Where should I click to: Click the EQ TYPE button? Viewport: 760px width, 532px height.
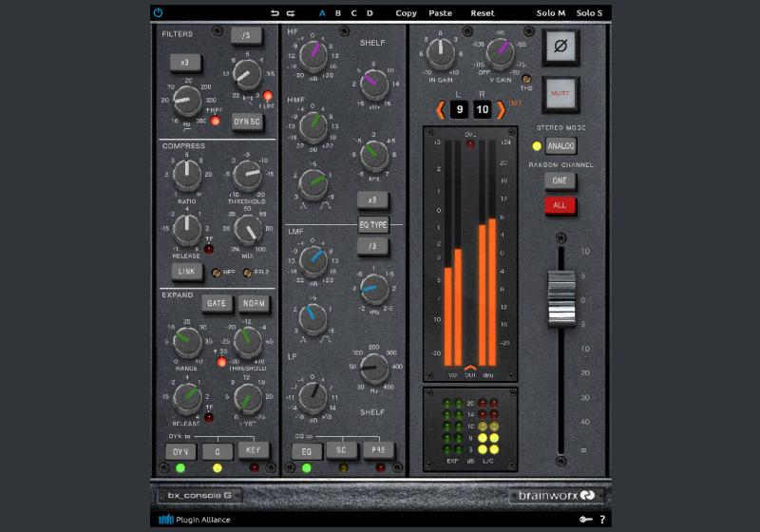(372, 225)
